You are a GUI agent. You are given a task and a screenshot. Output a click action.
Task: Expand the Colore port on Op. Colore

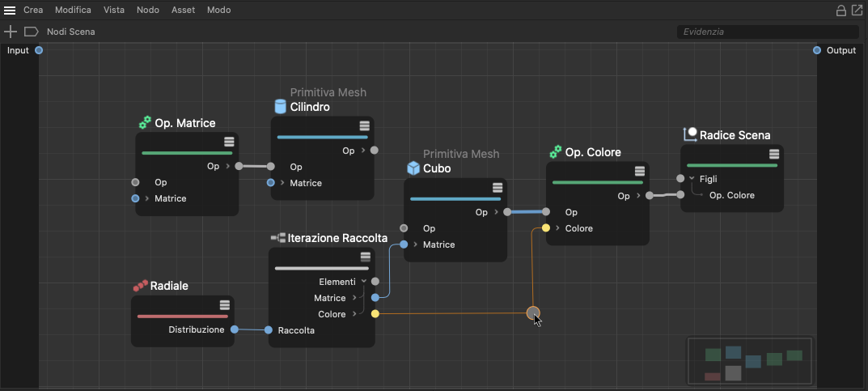click(557, 228)
